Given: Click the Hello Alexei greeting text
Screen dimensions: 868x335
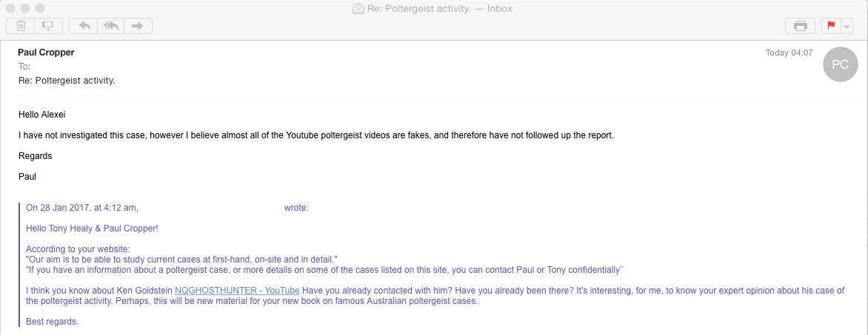Looking at the screenshot, I should 44,115.
